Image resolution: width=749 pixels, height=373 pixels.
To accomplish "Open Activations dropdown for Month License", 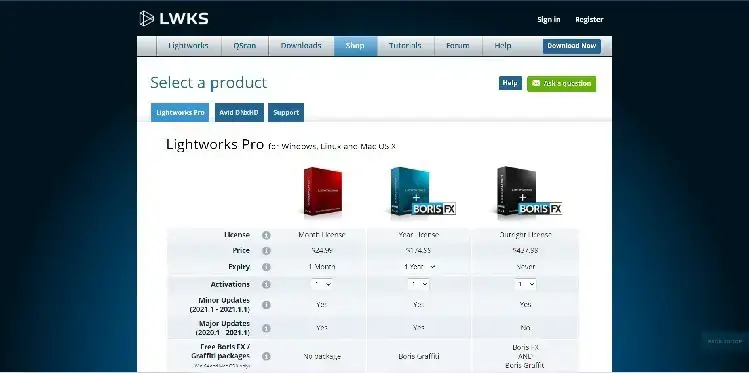I will click(x=321, y=284).
